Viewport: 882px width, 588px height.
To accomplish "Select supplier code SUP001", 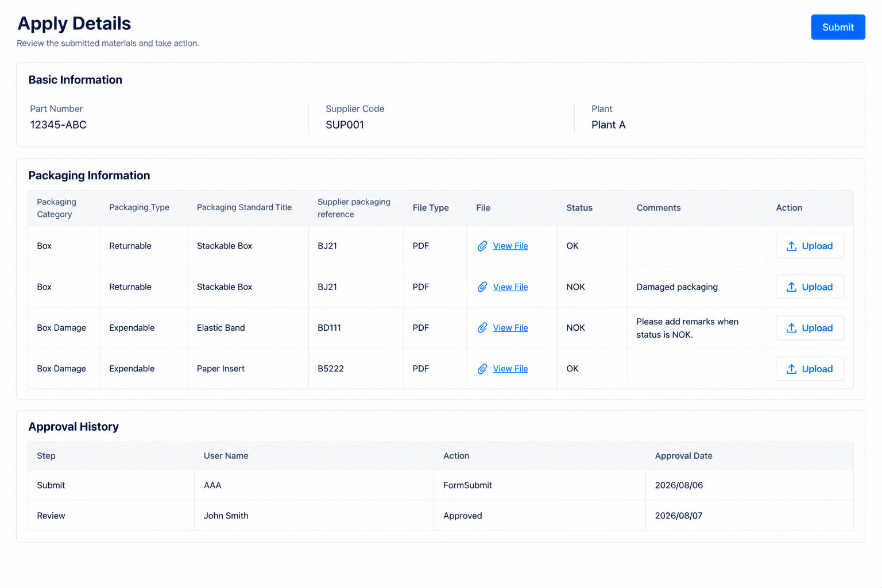I will coord(345,125).
